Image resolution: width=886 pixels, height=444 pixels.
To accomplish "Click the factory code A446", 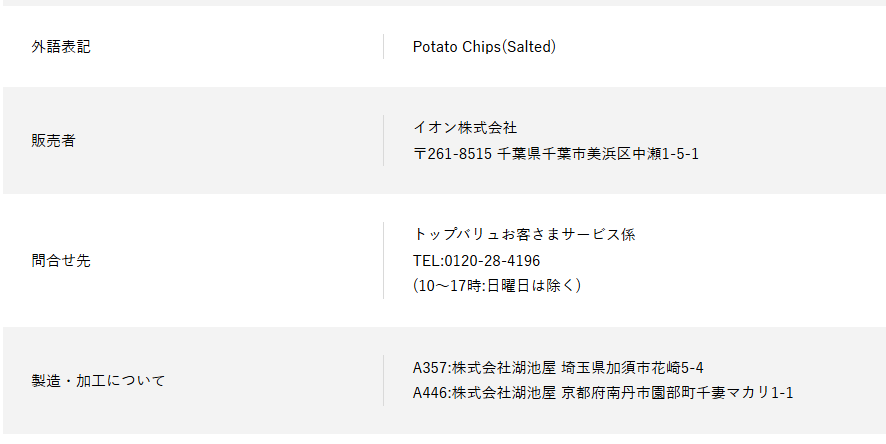I will point(429,393).
